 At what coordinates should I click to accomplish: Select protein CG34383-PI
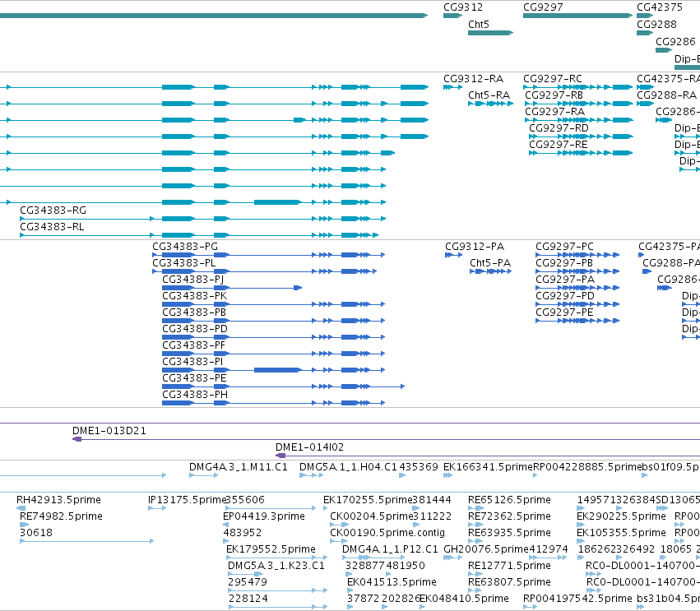click(x=273, y=370)
